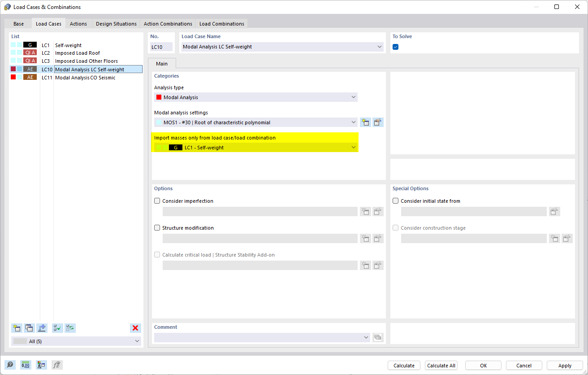Delete load case LC10 using red X
This screenshot has height=375, width=588.
coord(135,328)
